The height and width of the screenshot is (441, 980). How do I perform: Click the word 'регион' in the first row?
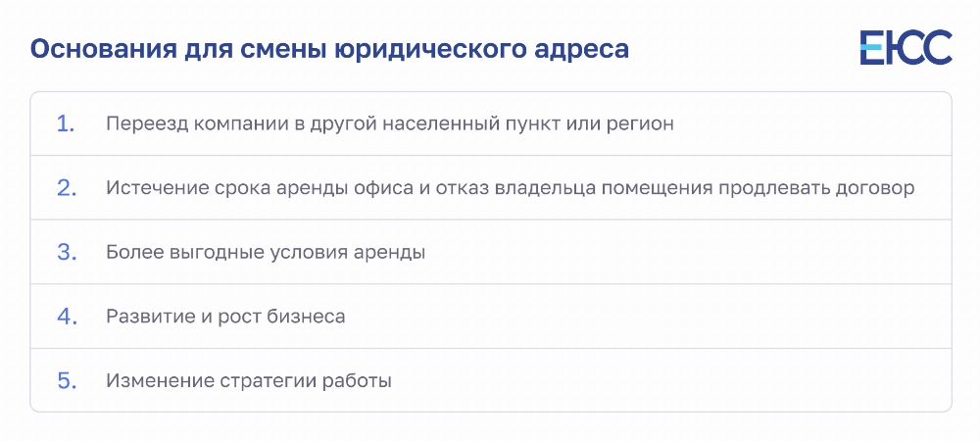[640, 124]
